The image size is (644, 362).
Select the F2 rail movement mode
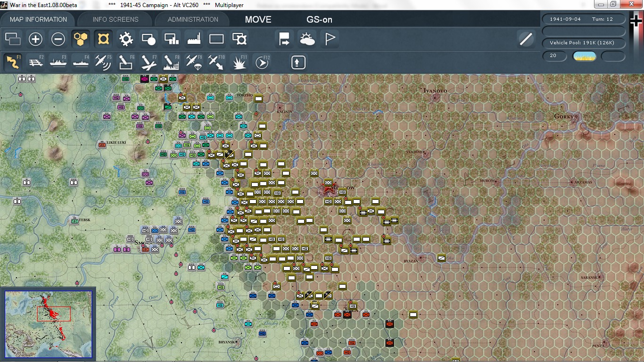[x=35, y=62]
